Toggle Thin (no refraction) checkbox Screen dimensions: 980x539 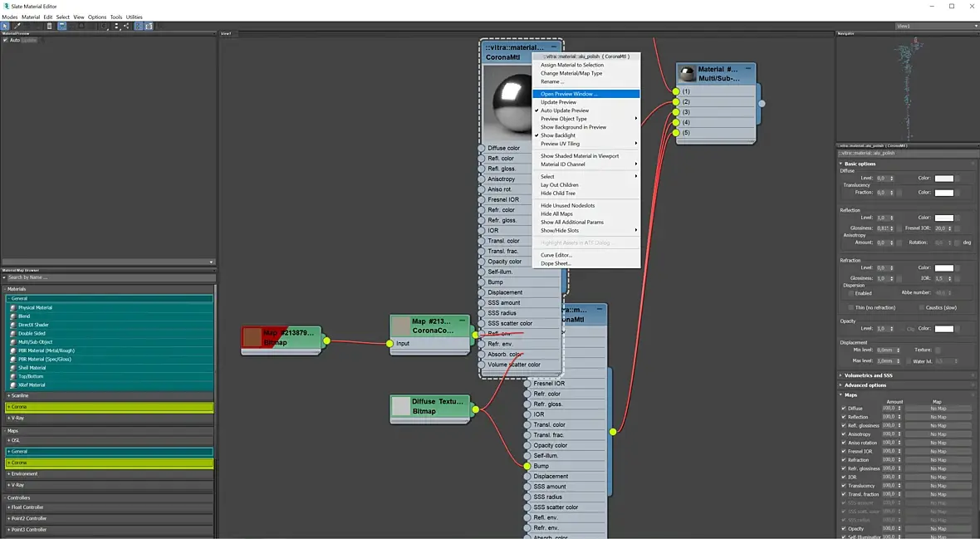[850, 307]
